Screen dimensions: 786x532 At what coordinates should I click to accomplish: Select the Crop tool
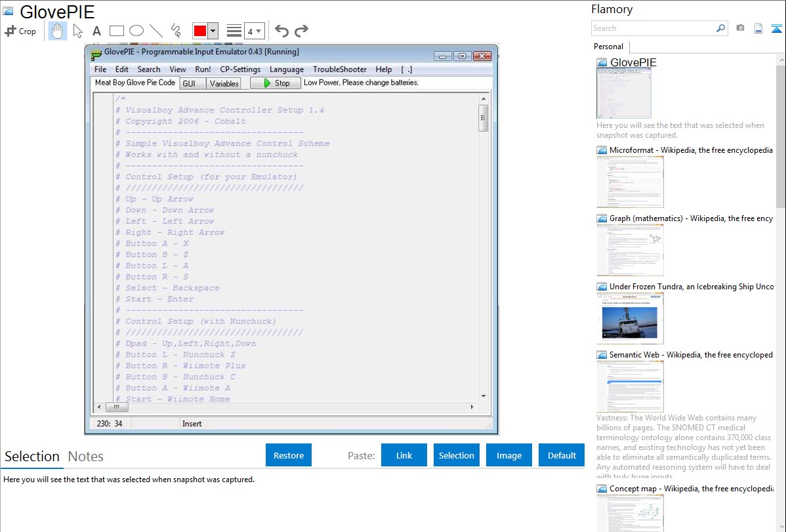pyautogui.click(x=20, y=31)
